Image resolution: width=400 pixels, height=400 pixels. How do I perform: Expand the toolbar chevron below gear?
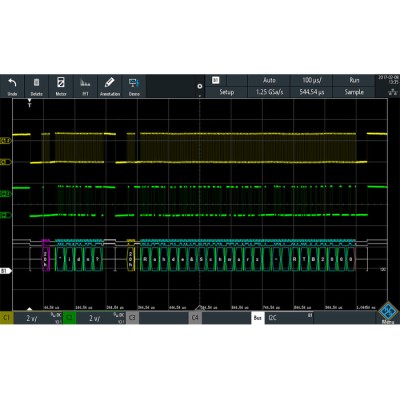click(x=200, y=96)
